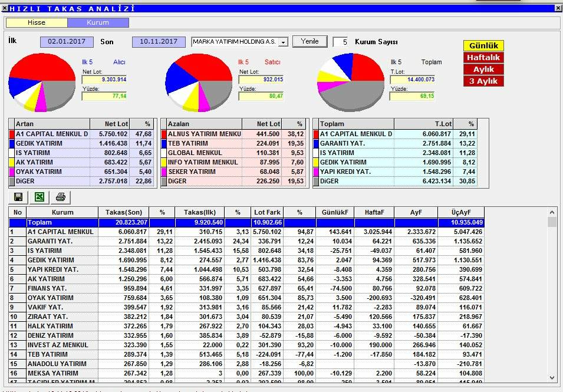563x392 pixels.
Task: Select the FINANS YAT. row
Action: [x=246, y=288]
